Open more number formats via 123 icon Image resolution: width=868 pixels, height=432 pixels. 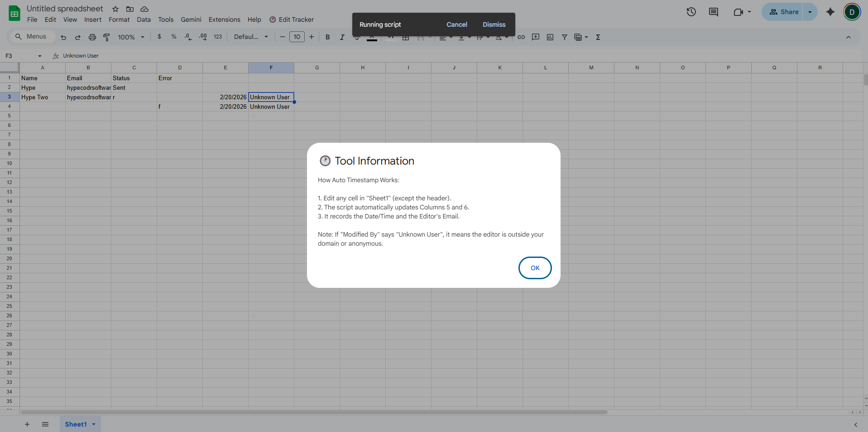click(x=218, y=37)
